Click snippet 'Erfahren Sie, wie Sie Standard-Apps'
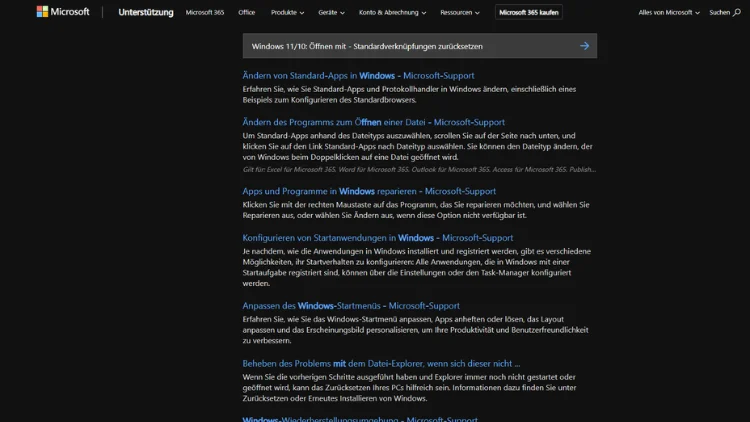Image resolution: width=750 pixels, height=422 pixels. tap(409, 94)
